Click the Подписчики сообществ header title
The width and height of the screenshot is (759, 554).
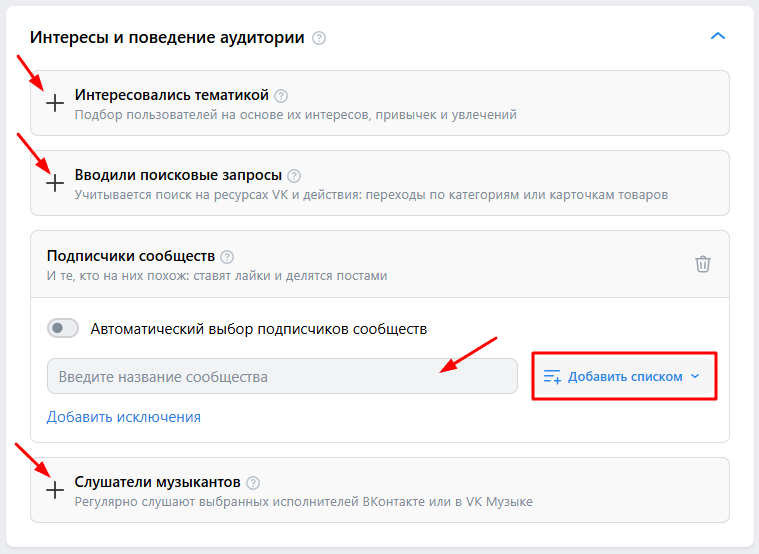point(129,256)
